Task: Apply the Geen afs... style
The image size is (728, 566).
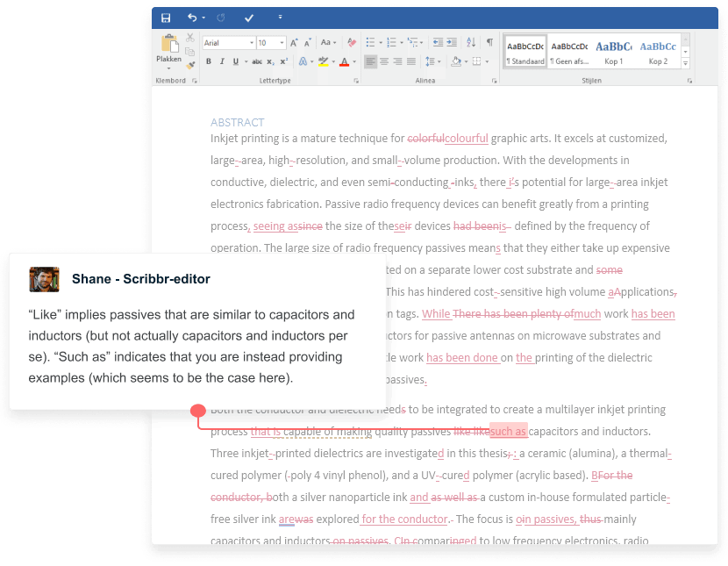Action: (569, 52)
